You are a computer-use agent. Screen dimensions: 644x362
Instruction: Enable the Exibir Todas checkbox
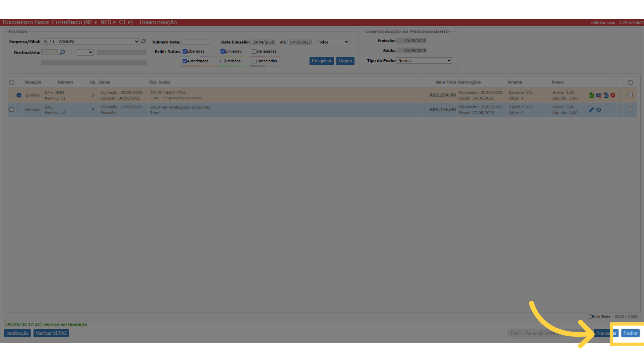pyautogui.click(x=590, y=316)
